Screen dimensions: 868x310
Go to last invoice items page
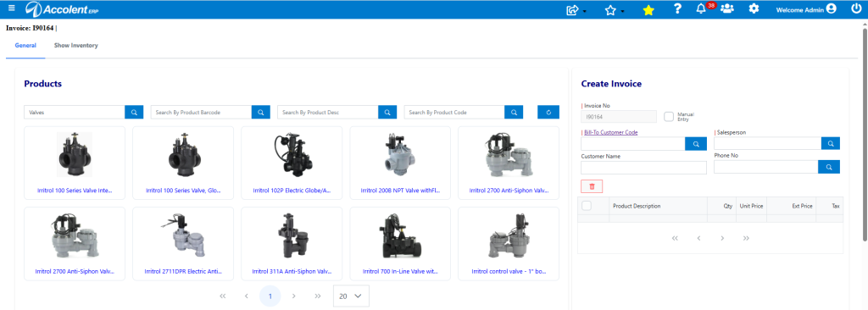point(746,238)
